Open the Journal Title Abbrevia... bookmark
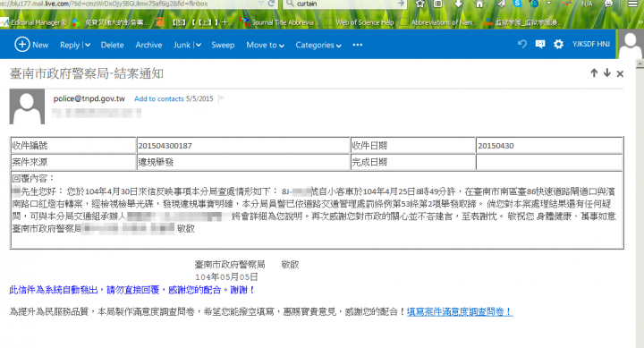The height and width of the screenshot is (348, 644). (x=279, y=22)
